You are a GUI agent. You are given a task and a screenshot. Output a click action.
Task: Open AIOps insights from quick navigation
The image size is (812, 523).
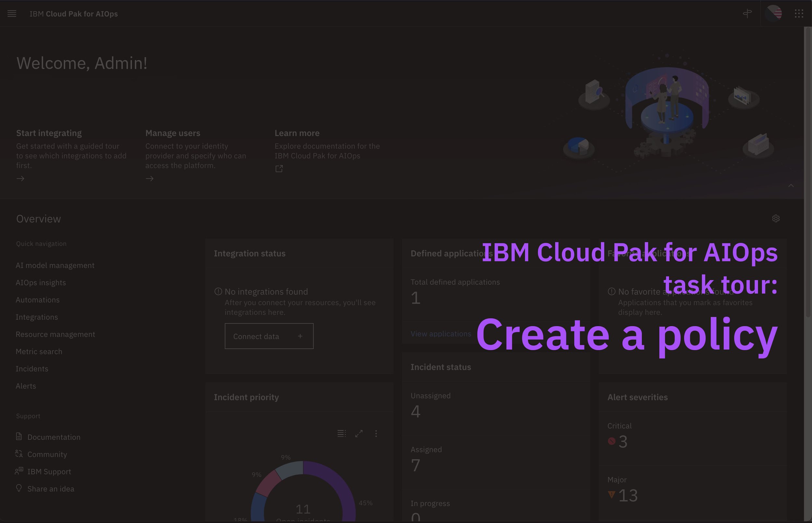[41, 283]
